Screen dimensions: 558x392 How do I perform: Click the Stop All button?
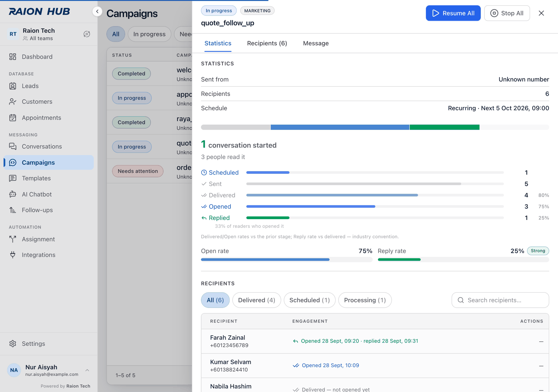[507, 13]
